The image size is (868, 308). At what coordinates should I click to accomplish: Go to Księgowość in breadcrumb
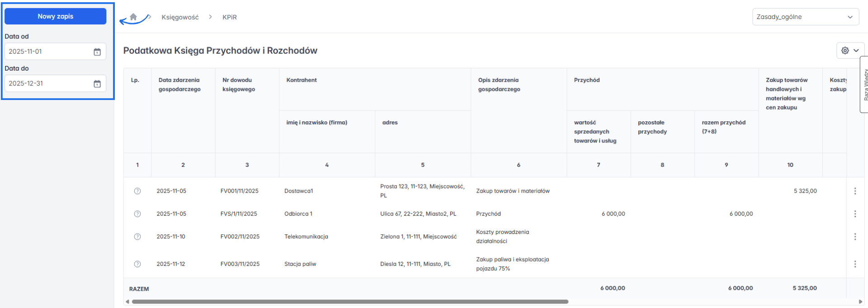click(x=180, y=17)
